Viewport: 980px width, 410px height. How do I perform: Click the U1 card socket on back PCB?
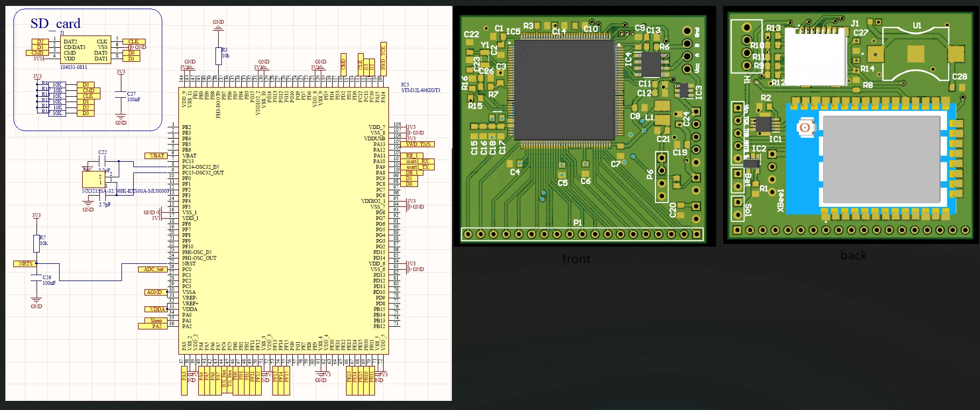tap(918, 53)
